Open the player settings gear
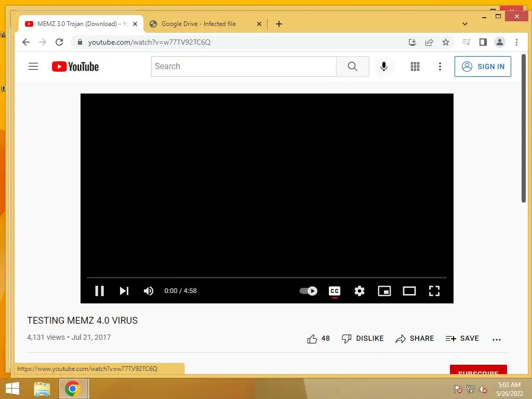This screenshot has height=399, width=532. 360,291
